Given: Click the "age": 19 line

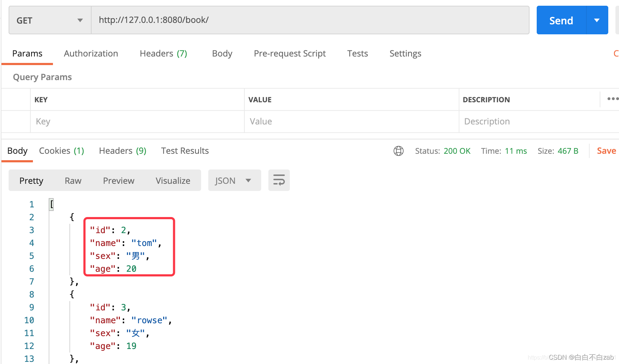Looking at the screenshot, I should pyautogui.click(x=113, y=346).
